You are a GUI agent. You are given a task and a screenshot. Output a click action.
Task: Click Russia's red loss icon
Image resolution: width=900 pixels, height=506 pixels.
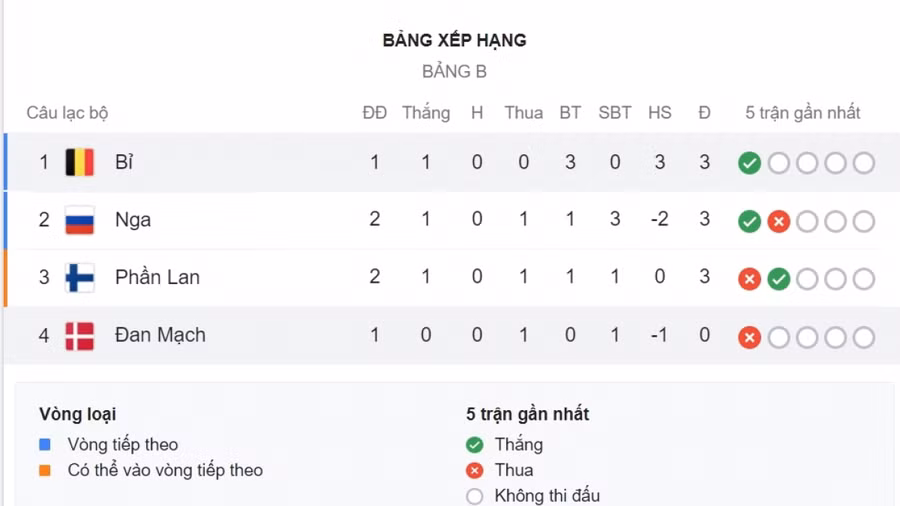(x=778, y=221)
